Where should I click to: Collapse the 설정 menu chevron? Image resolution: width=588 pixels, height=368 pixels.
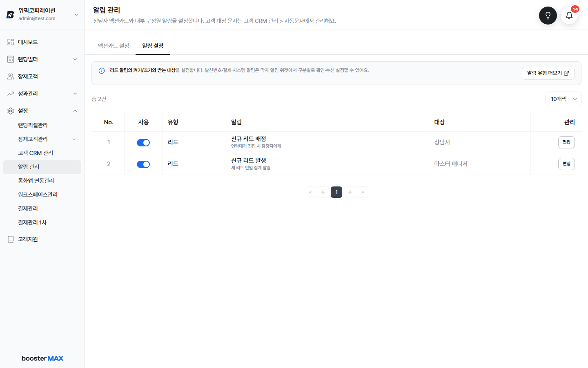click(x=75, y=111)
